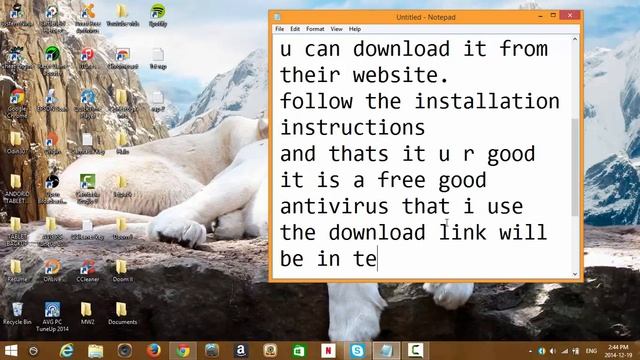Open File Explorer from the taskbar
Viewport: 640px width, 360px height.
tap(96, 351)
